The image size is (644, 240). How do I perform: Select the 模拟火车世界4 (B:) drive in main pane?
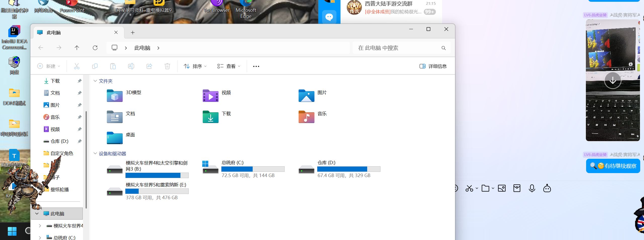[148, 169]
